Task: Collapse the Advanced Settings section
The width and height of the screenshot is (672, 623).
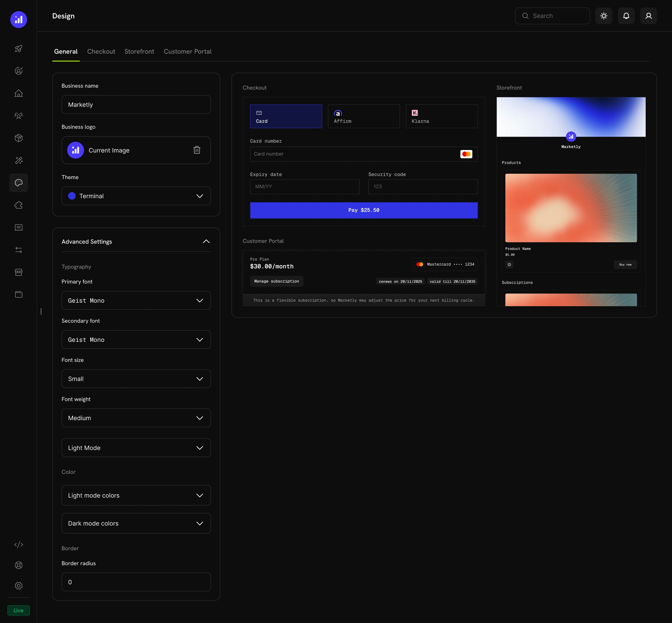Action: click(206, 241)
